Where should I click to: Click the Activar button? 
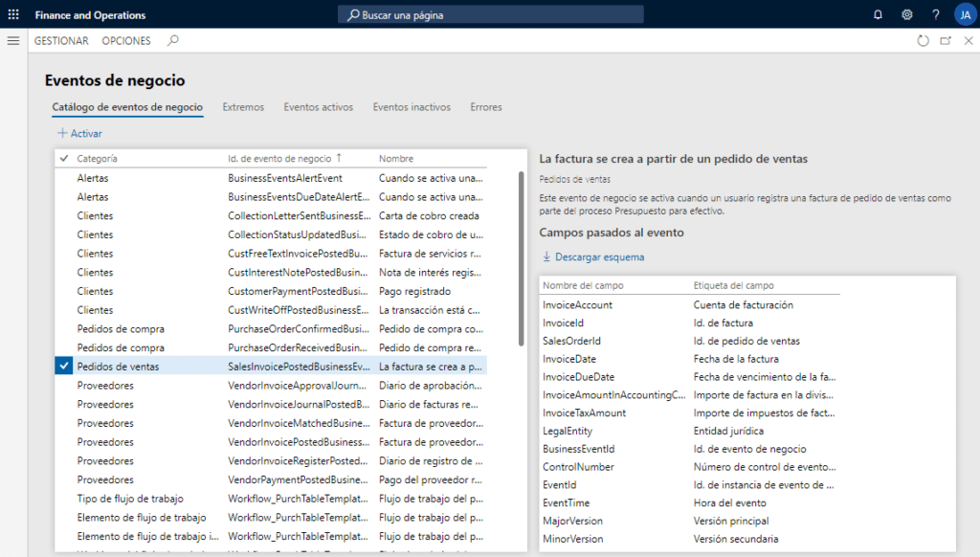pyautogui.click(x=79, y=133)
